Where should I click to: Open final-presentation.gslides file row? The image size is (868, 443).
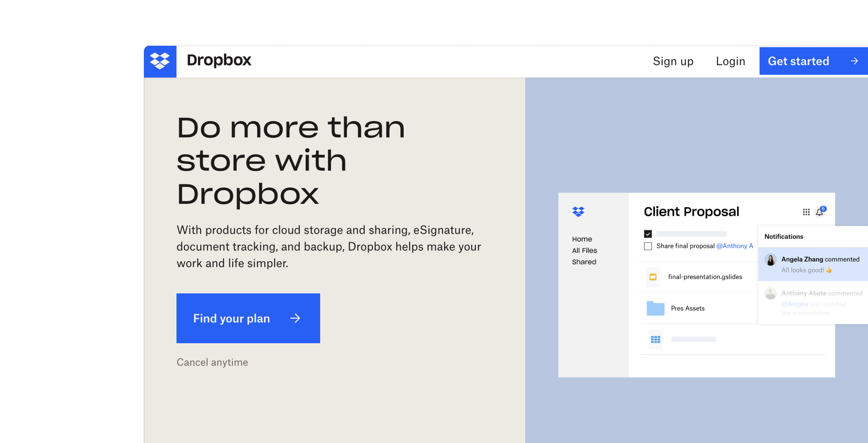[x=705, y=277]
